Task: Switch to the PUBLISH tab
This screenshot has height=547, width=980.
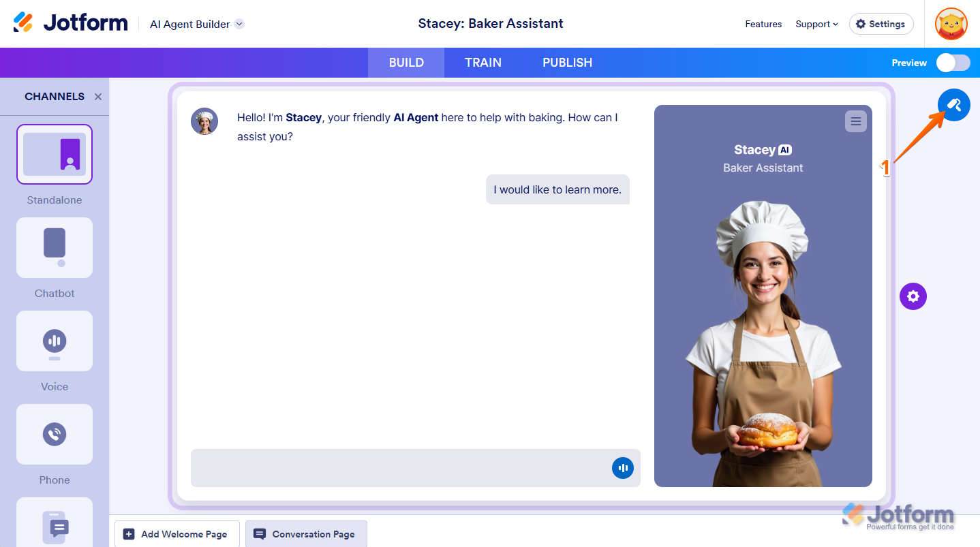Action: click(568, 63)
